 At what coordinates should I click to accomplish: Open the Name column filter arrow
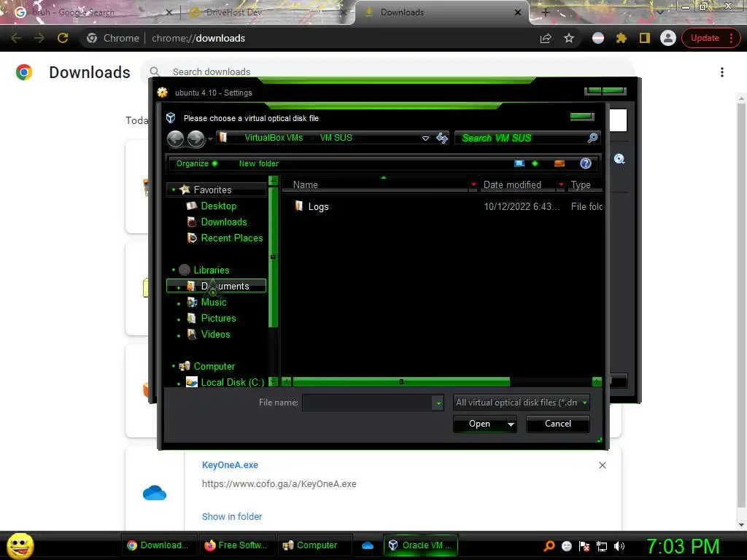tap(473, 184)
